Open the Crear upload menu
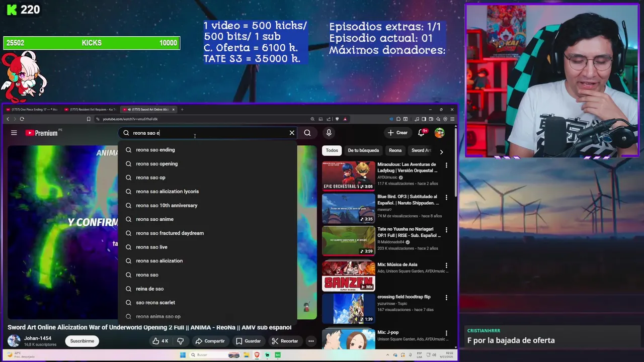Viewport: 644px width, 362px height. (397, 133)
